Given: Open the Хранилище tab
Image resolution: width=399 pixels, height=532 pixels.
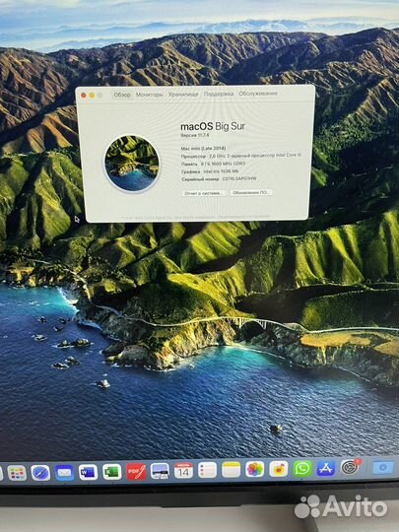Looking at the screenshot, I should [183, 94].
